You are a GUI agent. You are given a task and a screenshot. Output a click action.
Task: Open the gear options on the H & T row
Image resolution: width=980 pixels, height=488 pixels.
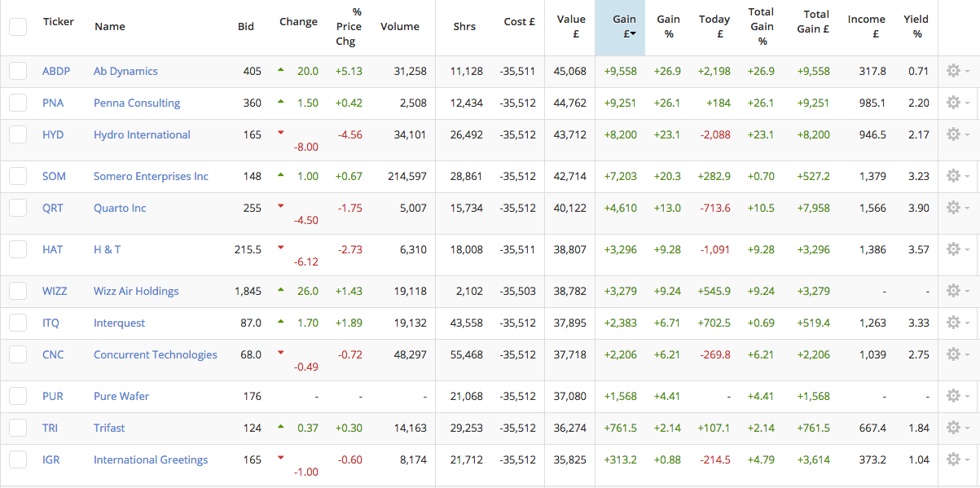click(957, 249)
